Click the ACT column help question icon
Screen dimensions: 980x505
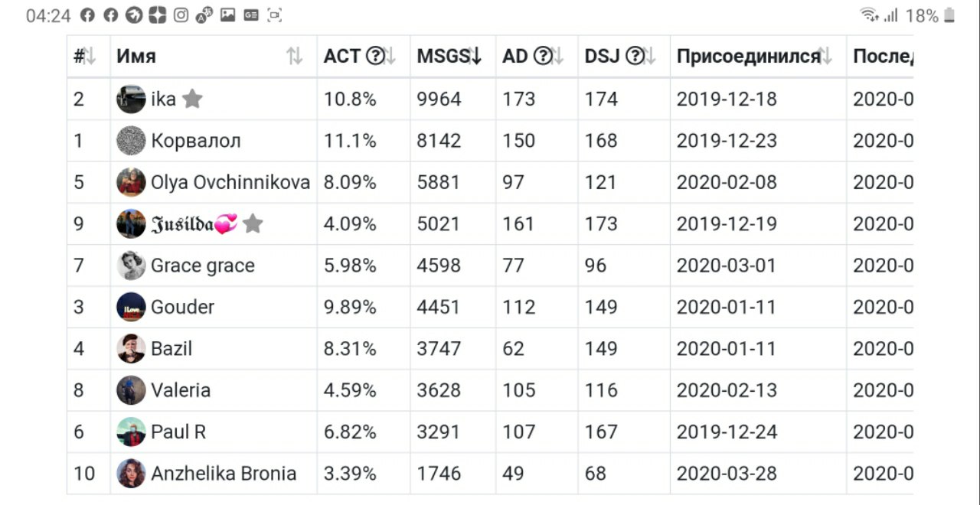point(374,56)
